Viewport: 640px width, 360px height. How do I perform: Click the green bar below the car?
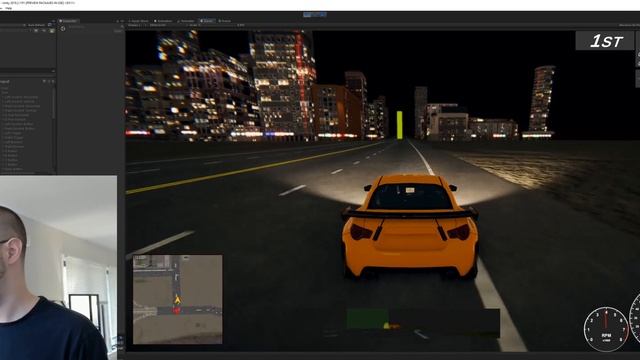pyautogui.click(x=367, y=318)
